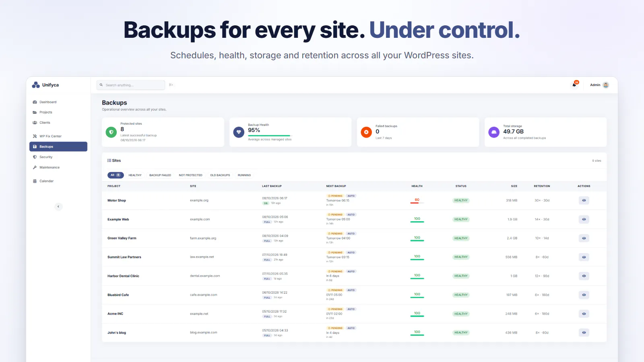View backup details for Acme INC
Image resolution: width=644 pixels, height=362 pixels.
tap(584, 314)
